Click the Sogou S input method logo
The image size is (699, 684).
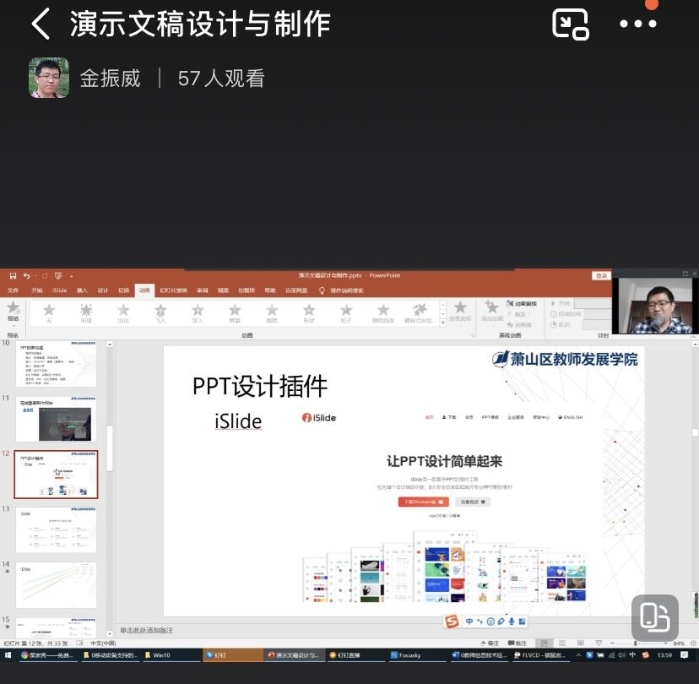click(x=452, y=621)
